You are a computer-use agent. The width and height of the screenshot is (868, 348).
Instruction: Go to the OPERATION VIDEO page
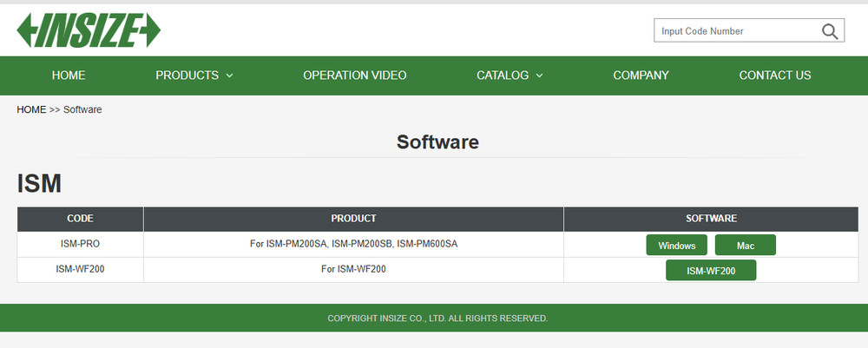click(354, 76)
